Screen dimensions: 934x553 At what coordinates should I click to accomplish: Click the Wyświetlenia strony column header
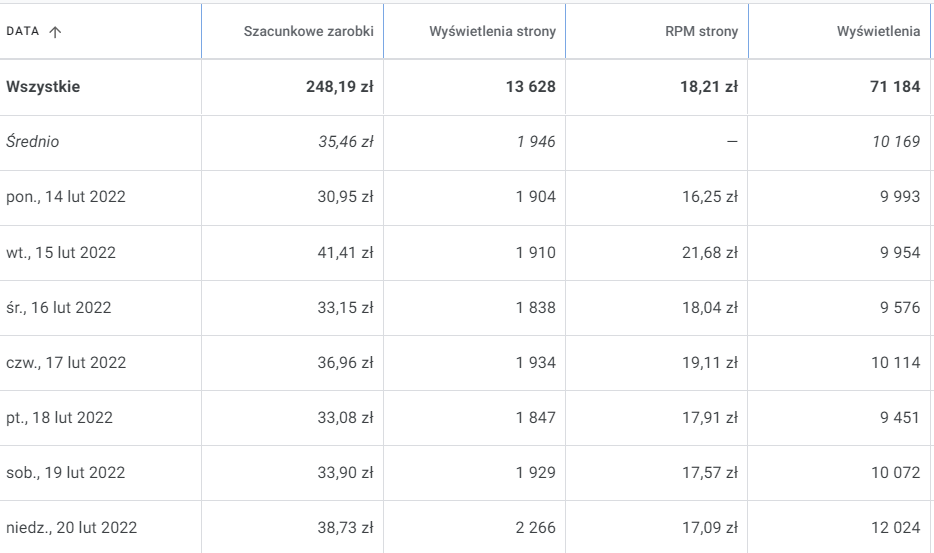492,31
